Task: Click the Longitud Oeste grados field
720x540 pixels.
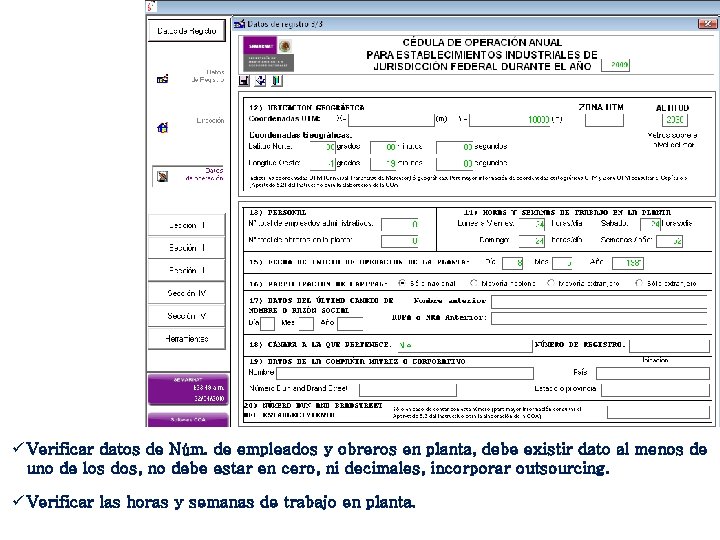Action: click(x=323, y=163)
